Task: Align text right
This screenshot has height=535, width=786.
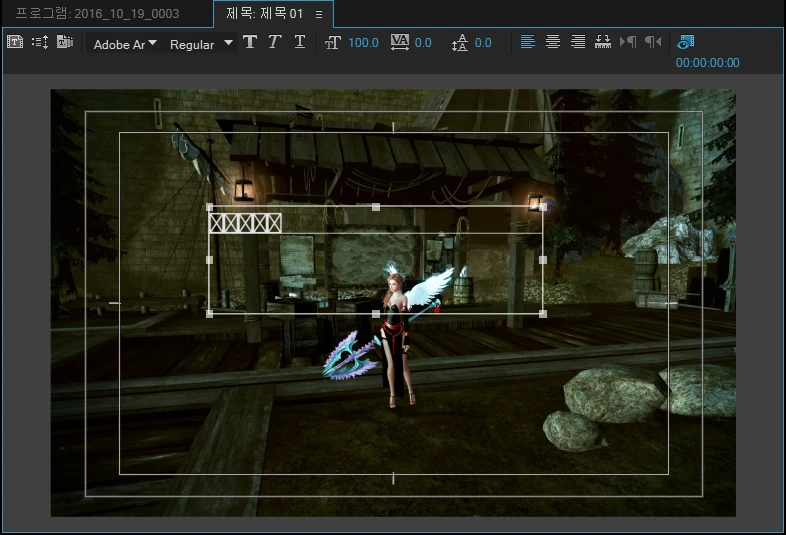Action: (x=578, y=42)
